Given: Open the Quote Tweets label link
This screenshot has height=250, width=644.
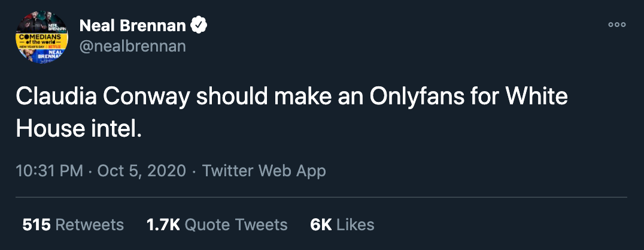Looking at the screenshot, I should click(x=236, y=225).
